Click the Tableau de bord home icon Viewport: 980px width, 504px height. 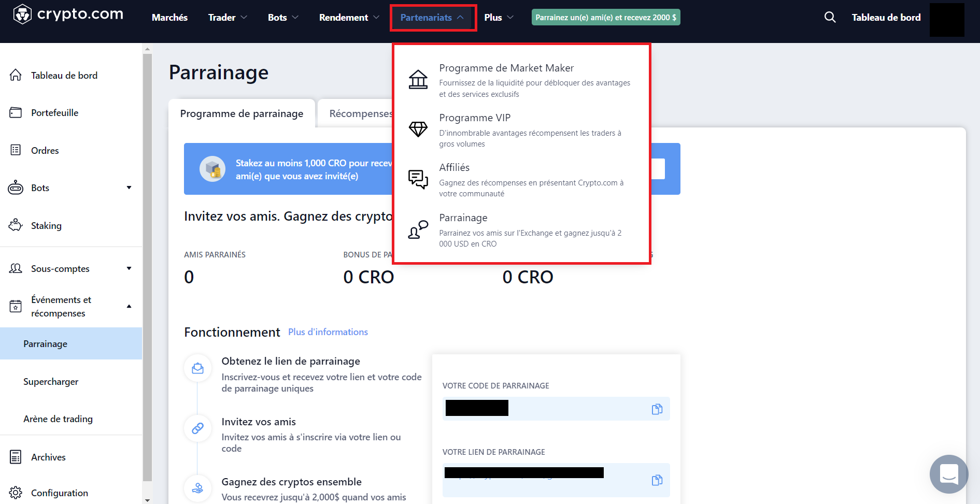(16, 75)
